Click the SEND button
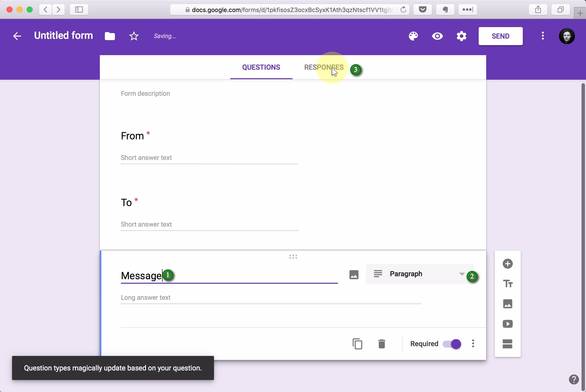This screenshot has height=392, width=586. coord(500,36)
